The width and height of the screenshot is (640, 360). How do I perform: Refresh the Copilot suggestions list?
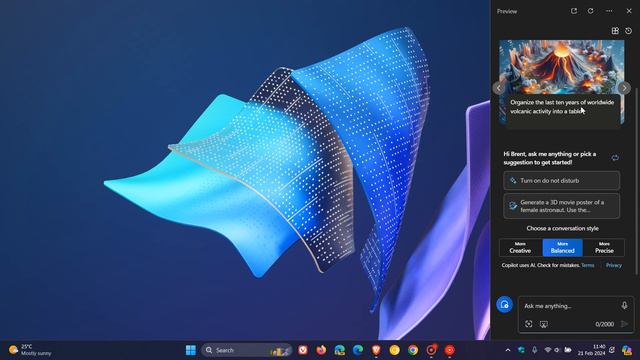(x=615, y=158)
